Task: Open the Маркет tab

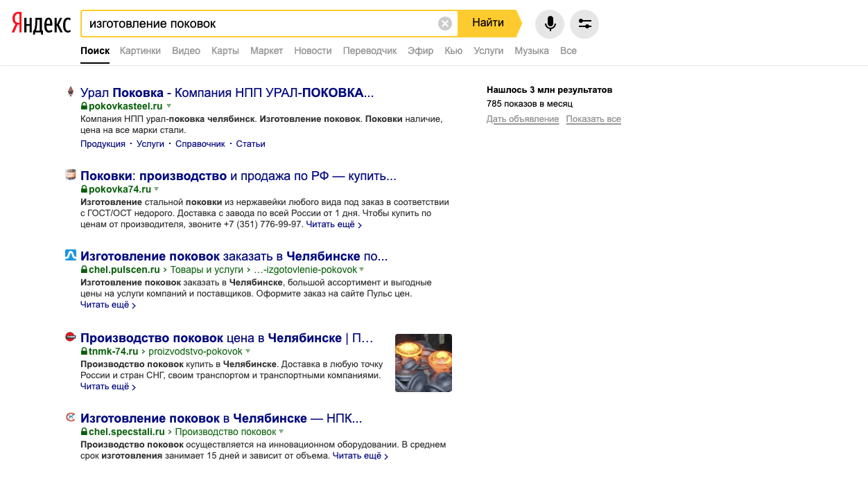Action: pos(267,51)
